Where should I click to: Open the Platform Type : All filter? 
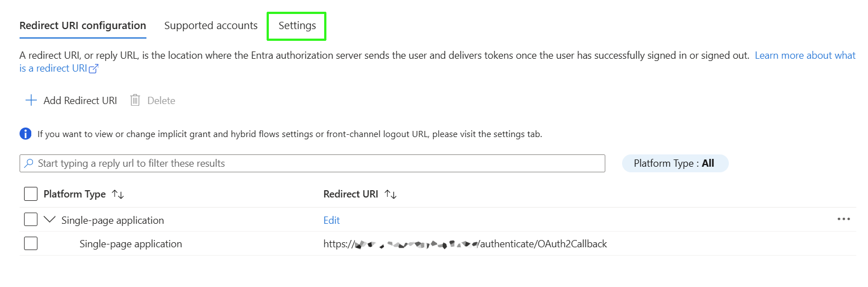coord(675,163)
